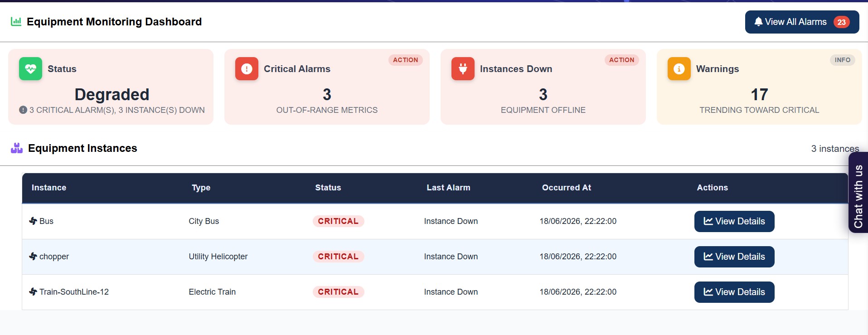Image resolution: width=868 pixels, height=335 pixels.
Task: Click the CRITICAL status badge for Bus
Action: pyautogui.click(x=338, y=221)
